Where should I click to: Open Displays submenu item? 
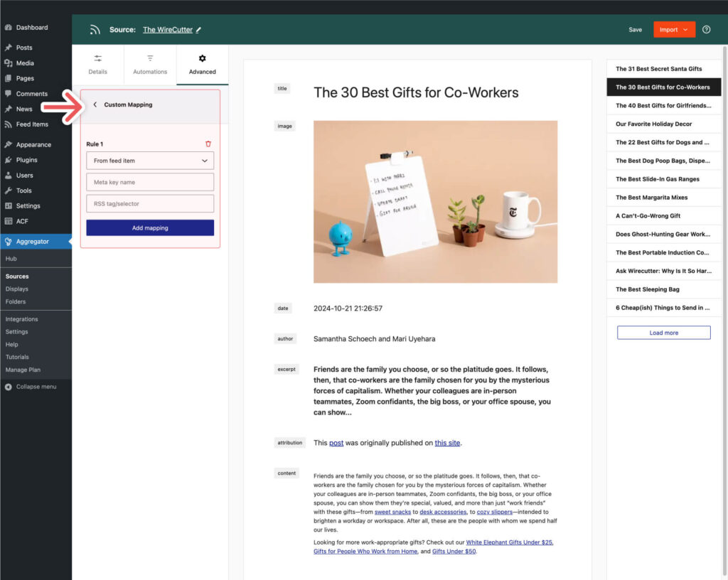(17, 289)
